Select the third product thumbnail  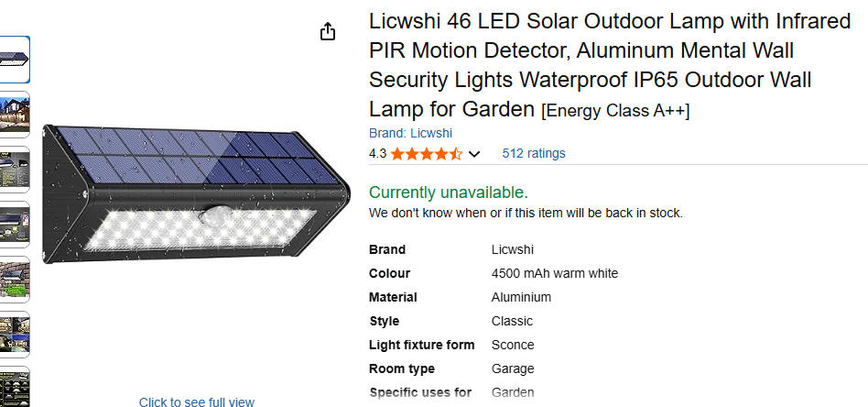[x=15, y=170]
